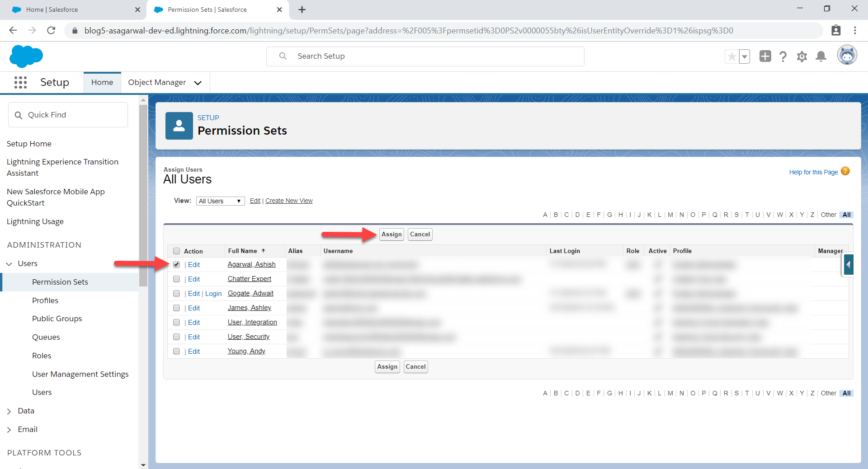Screen dimensions: 868x469
Task: Click top Cancel button
Action: pyautogui.click(x=420, y=234)
